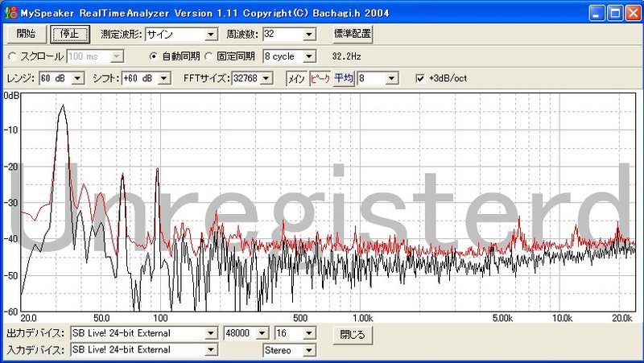Viewport: 644px width, 363px height.
Task: Select the スクロール radio button
Action: (x=12, y=56)
